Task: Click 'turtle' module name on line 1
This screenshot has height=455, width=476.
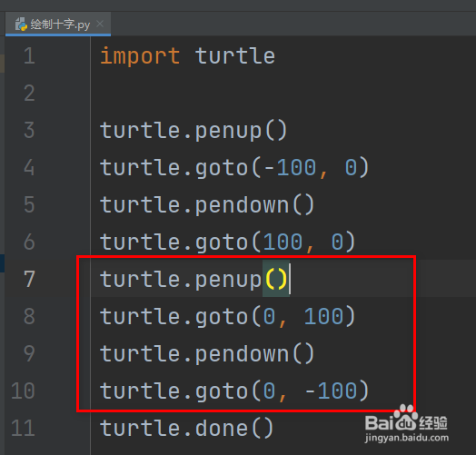Action: coord(235,56)
